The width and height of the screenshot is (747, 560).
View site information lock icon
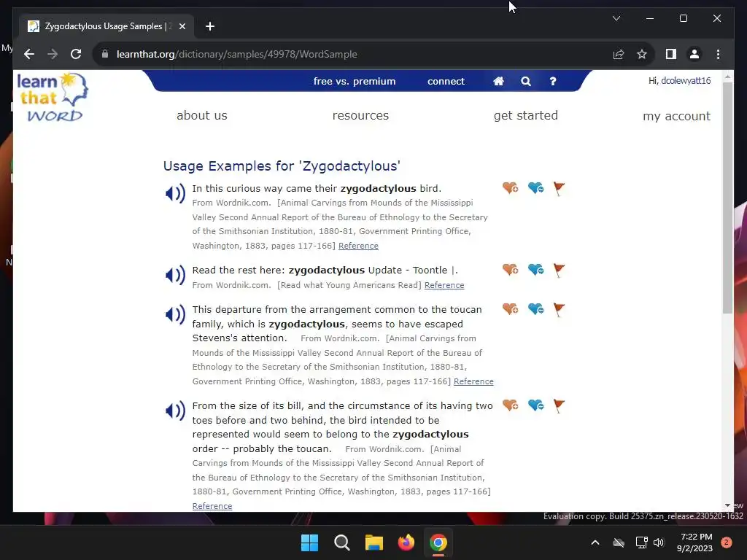105,54
